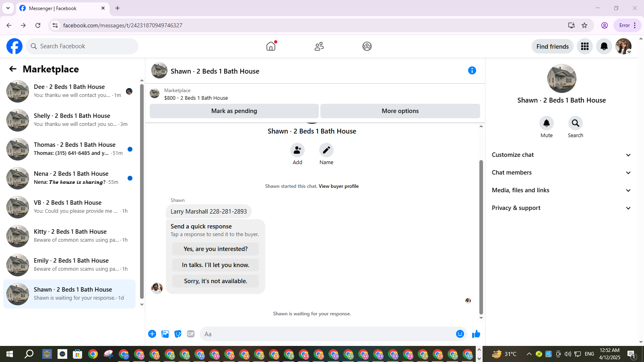644x362 pixels.
Task: Click '$800 - 2 Beds 1 Bath House' listing text
Action: [x=196, y=98]
